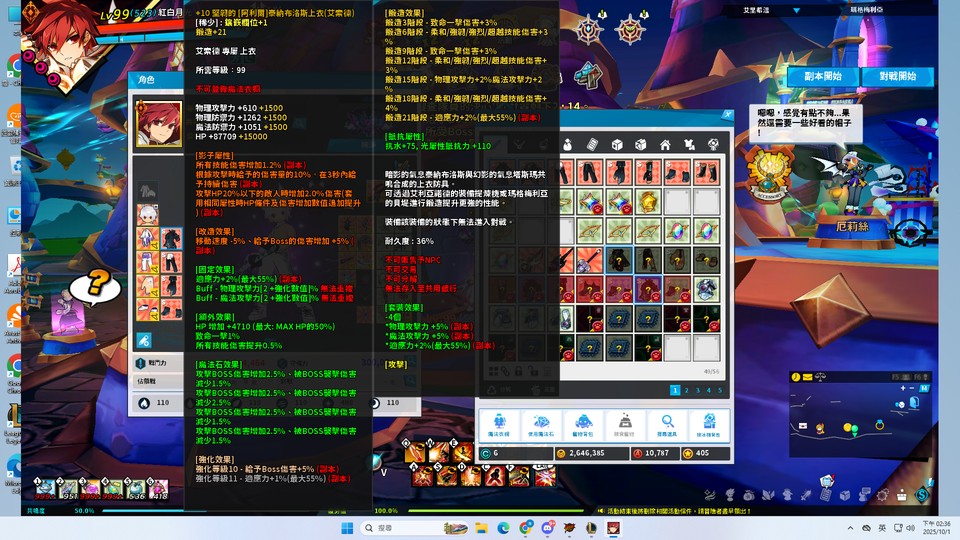Click the character portrait in 角色 panel
This screenshot has width=960, height=540.
159,123
